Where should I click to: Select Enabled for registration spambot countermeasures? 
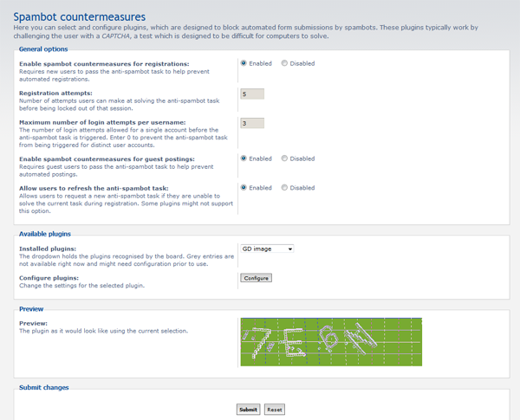[244, 63]
